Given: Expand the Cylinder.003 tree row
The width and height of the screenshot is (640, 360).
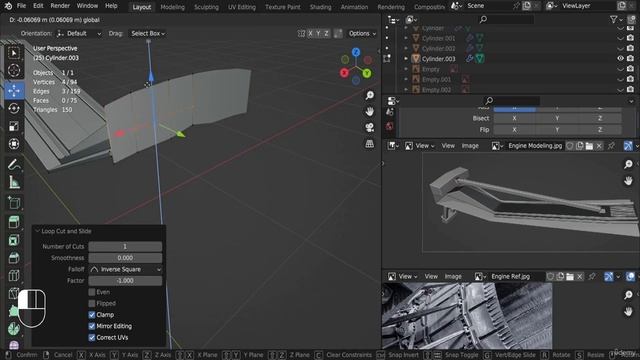Looking at the screenshot, I should 406,59.
